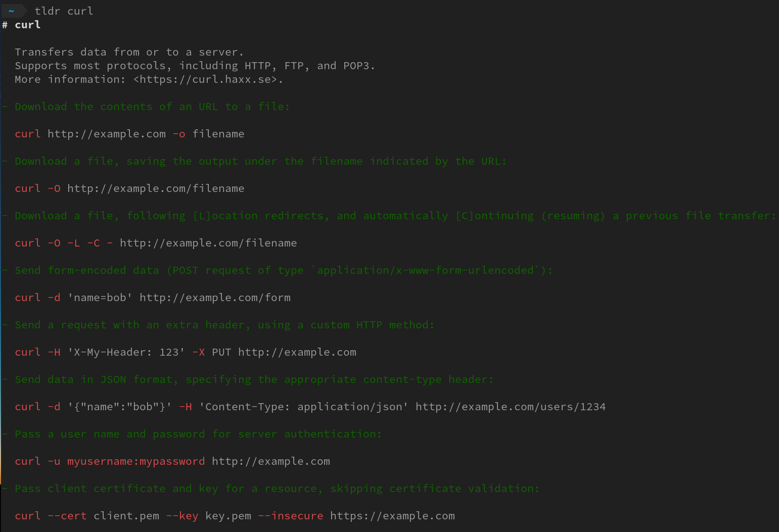Click the typed 'tldr curl' command
This screenshot has height=532, width=779.
click(x=64, y=11)
